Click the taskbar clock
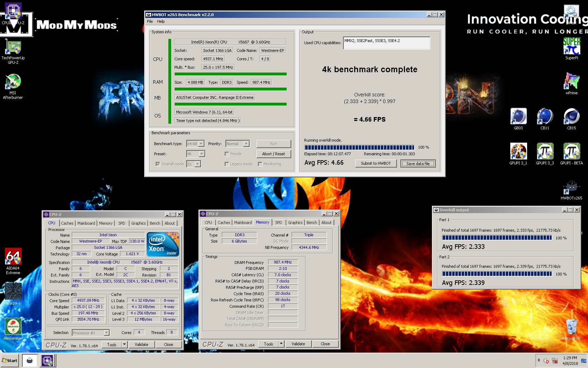The image size is (588, 368). tap(570, 361)
